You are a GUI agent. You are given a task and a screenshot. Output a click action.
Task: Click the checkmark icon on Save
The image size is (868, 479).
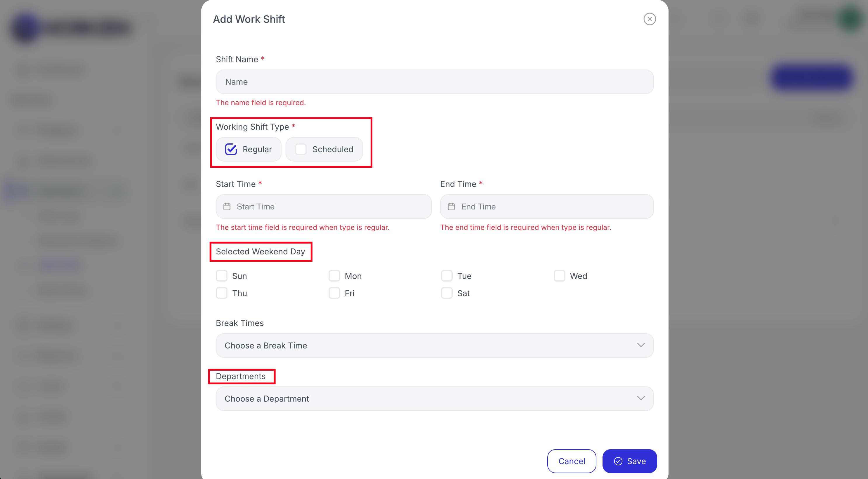pos(618,461)
